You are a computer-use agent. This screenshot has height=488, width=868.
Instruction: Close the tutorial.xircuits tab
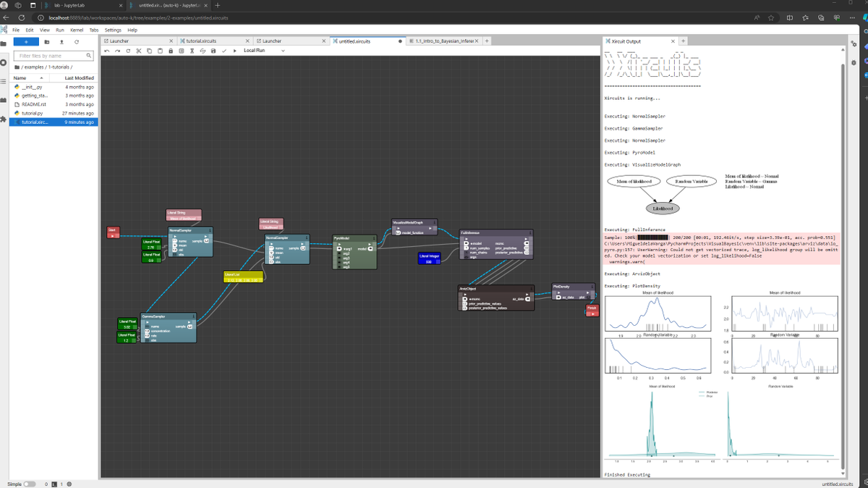pyautogui.click(x=247, y=41)
